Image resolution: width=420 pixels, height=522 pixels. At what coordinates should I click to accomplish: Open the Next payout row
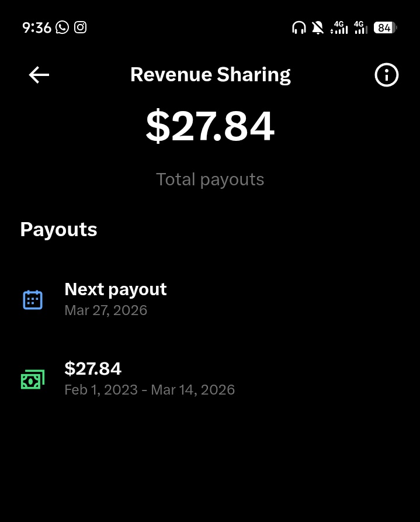tap(210, 300)
